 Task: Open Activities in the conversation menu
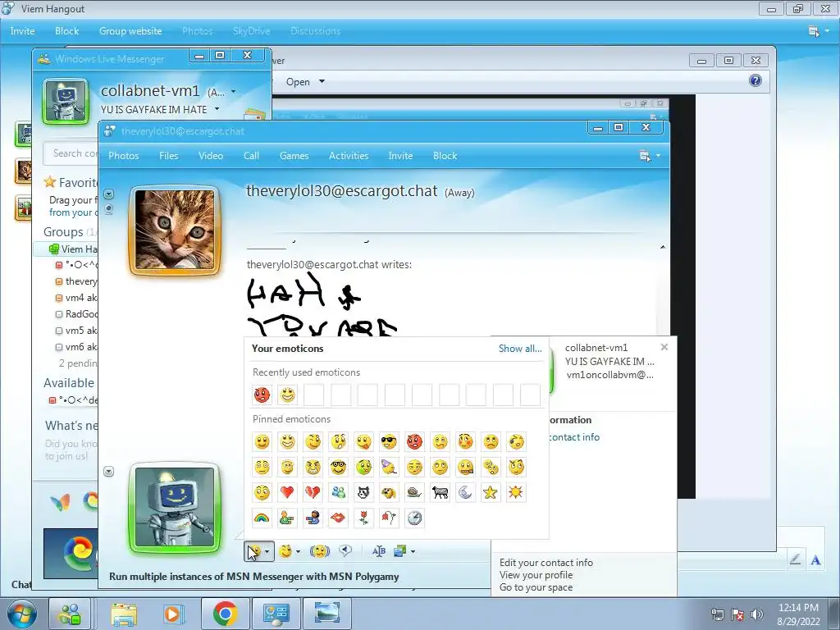(x=349, y=156)
